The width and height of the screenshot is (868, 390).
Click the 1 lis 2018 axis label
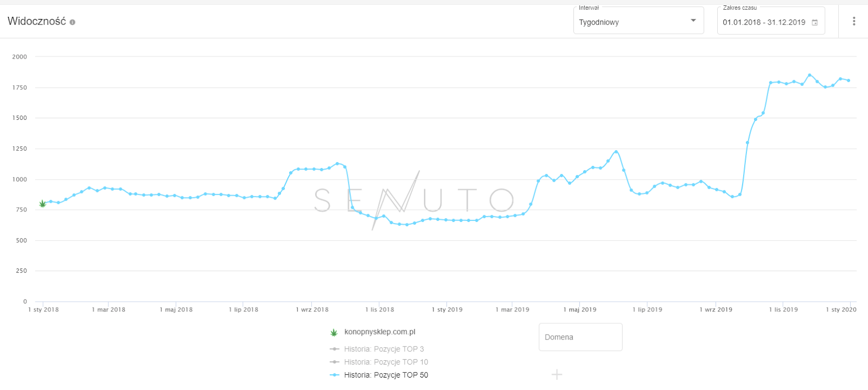380,310
